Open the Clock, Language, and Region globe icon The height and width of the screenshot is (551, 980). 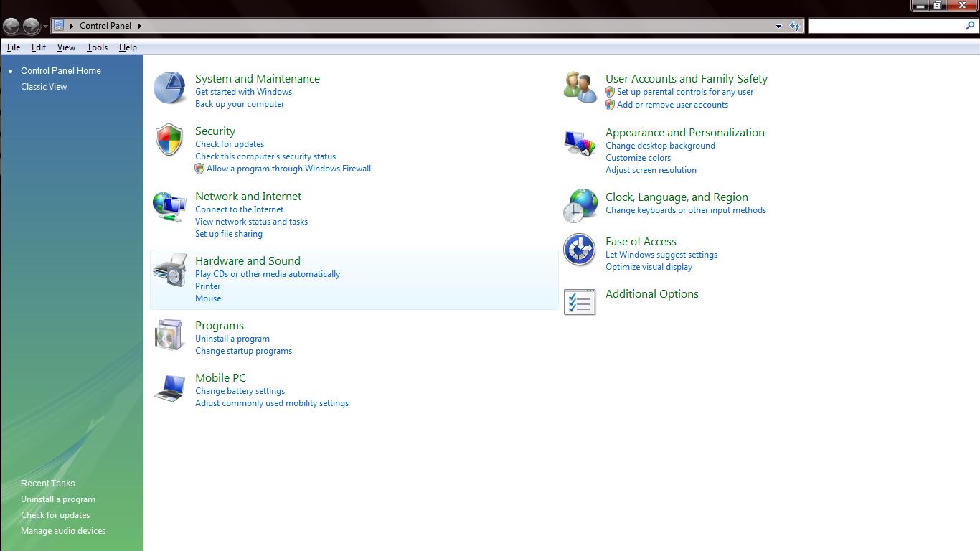pos(580,206)
